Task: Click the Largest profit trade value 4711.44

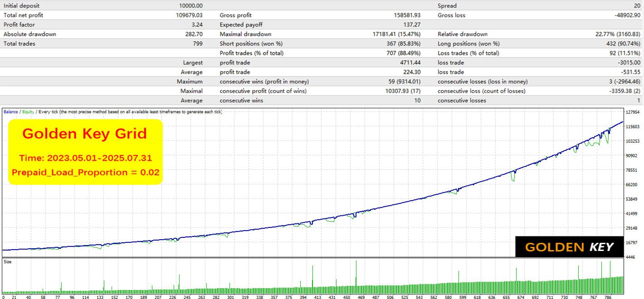Action: [x=408, y=63]
